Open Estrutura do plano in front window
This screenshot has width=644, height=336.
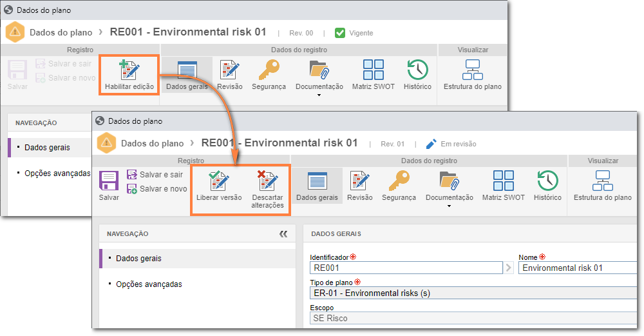pos(603,186)
